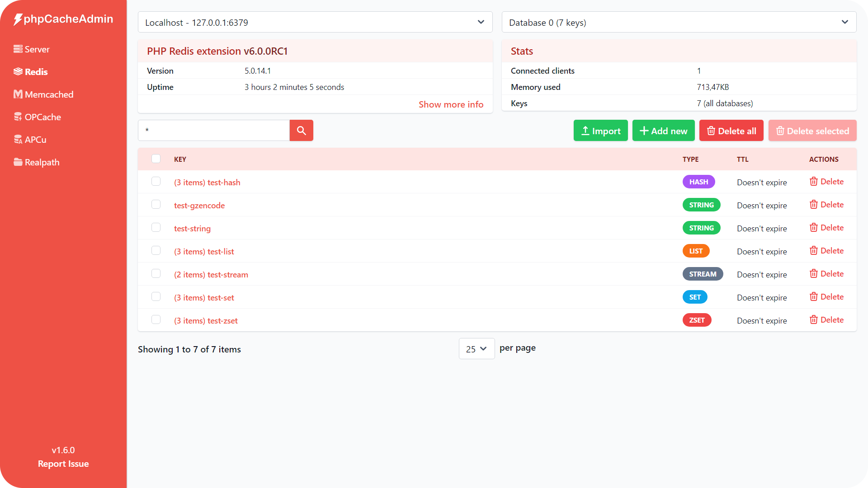Go to Memcached in the sidebar
Viewport: 868px width, 488px height.
point(49,94)
